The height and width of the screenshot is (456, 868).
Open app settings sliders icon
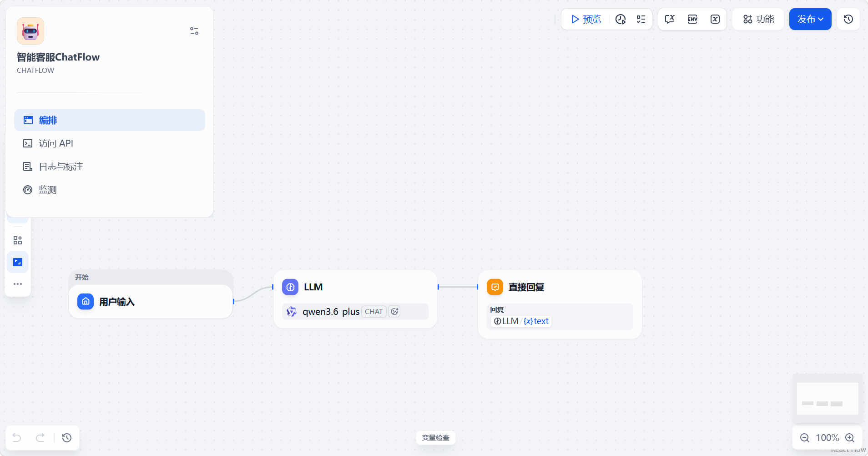194,31
